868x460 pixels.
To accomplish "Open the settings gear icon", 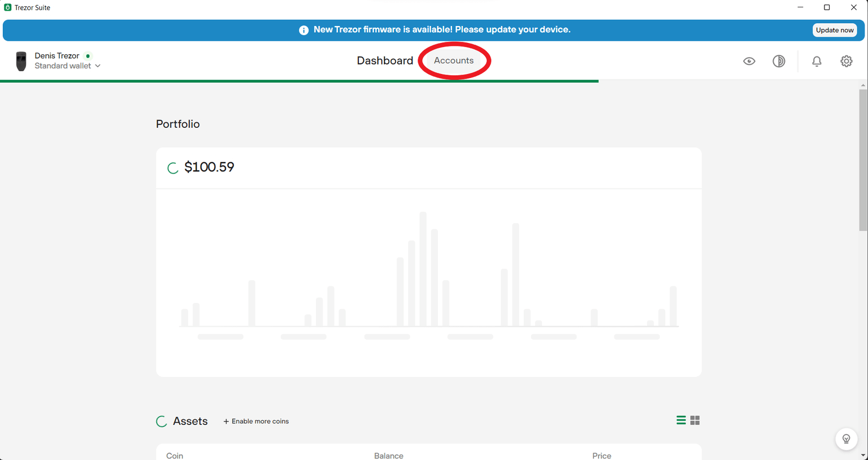I will tap(846, 61).
